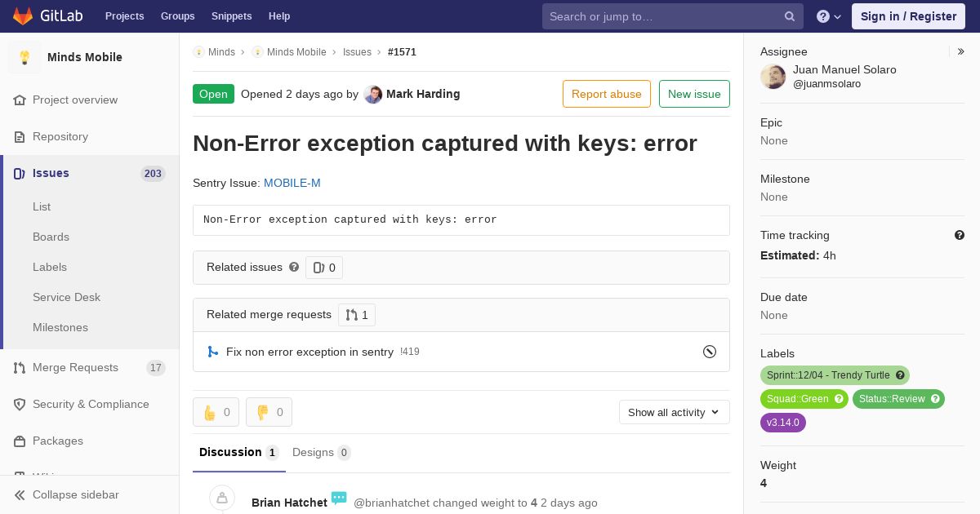Click the related merge requests count badge
Screen dimensions: 980x514
point(357,315)
